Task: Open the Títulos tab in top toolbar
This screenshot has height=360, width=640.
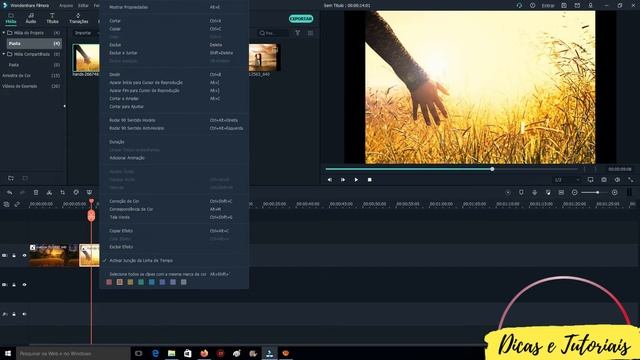Action: pyautogui.click(x=52, y=18)
